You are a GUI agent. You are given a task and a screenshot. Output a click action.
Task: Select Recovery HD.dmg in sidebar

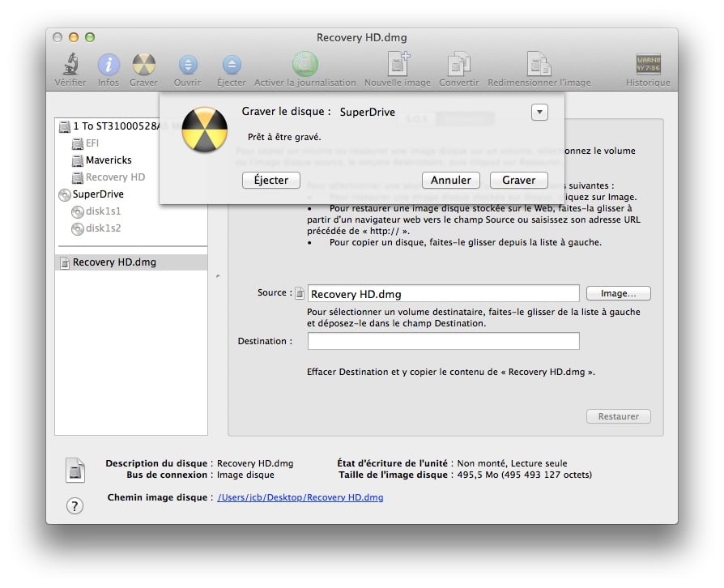(114, 262)
